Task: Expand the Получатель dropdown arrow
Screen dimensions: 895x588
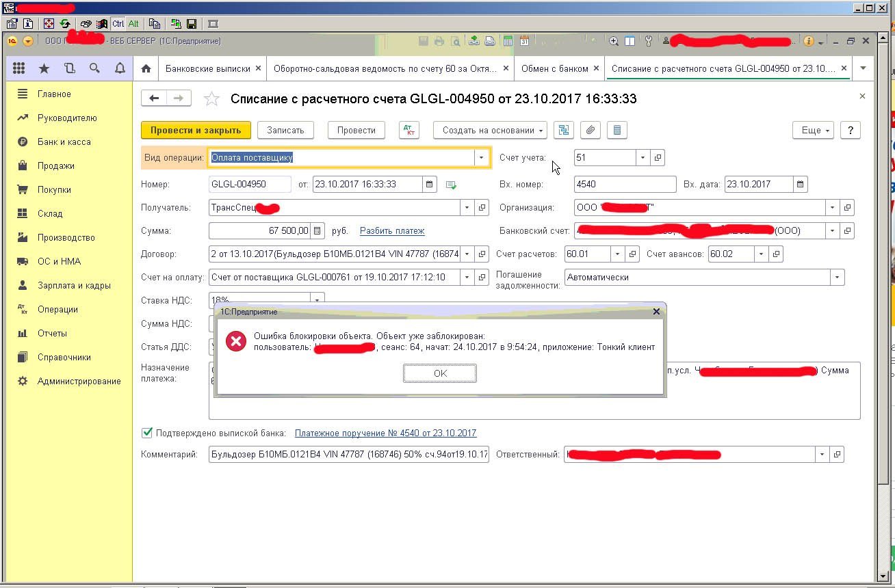Action: coord(467,207)
